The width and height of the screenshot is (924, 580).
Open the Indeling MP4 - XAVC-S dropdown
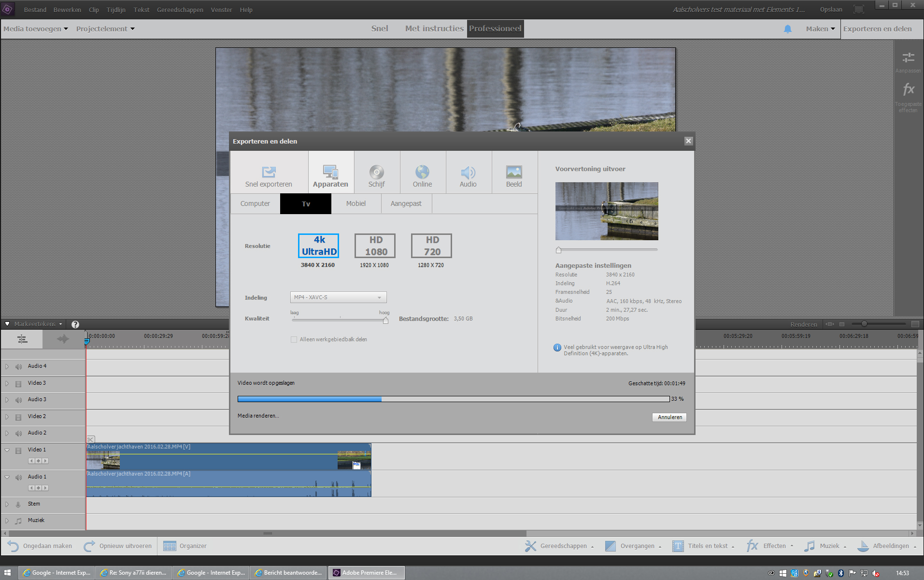click(x=338, y=297)
